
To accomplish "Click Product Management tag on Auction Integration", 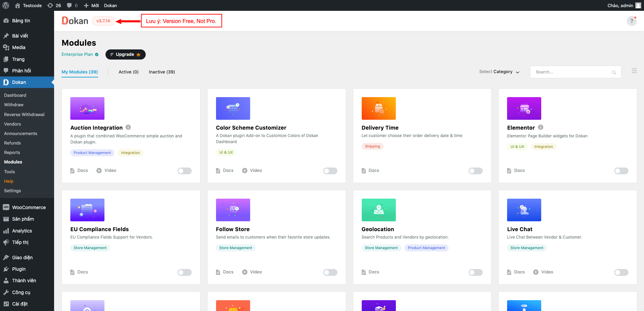I will coord(92,153).
